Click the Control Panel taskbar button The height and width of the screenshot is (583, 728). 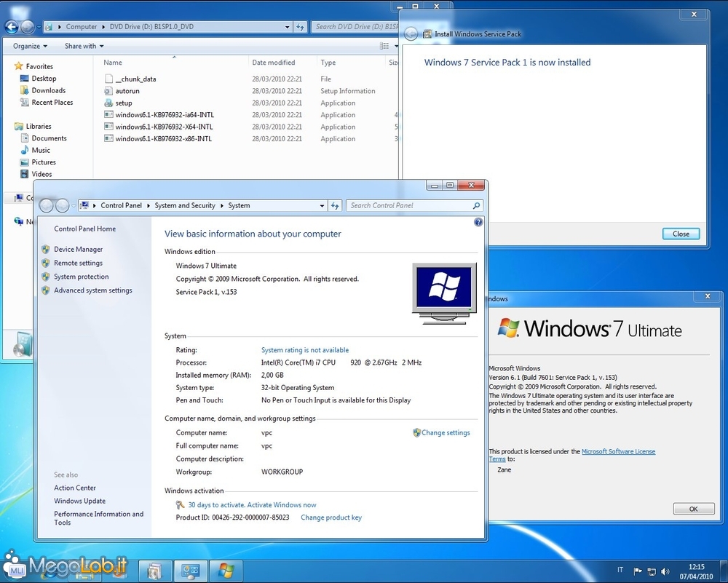[190, 571]
